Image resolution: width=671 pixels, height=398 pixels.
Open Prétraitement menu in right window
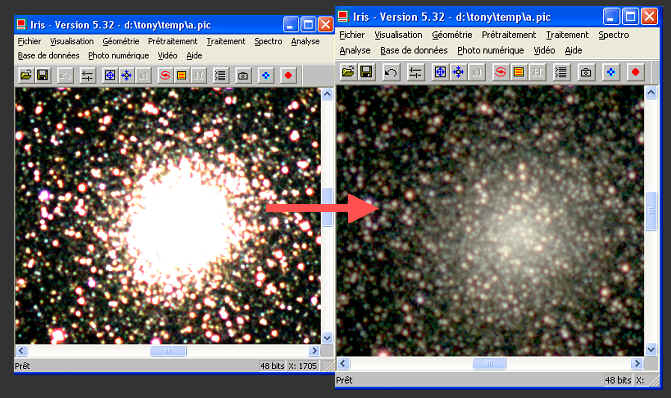(508, 35)
